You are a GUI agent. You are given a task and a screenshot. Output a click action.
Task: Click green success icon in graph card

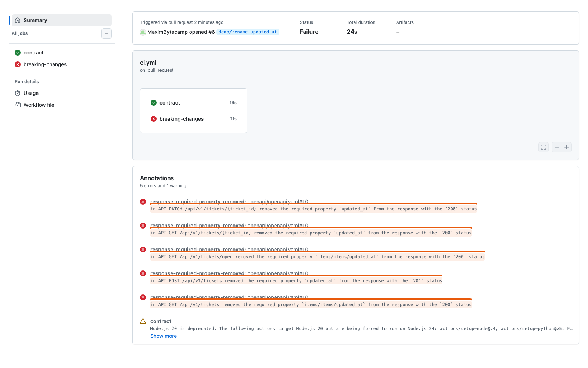(x=154, y=103)
